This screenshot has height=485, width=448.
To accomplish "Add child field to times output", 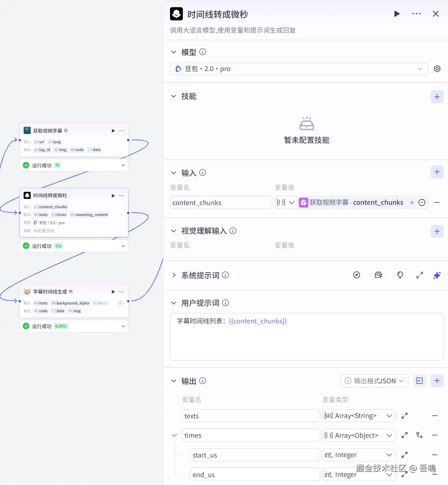I will click(x=419, y=435).
